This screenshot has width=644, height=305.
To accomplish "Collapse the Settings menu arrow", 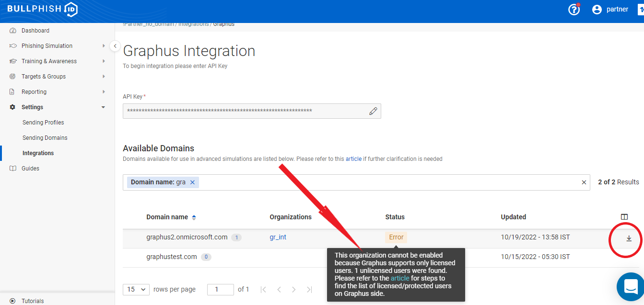I will tap(104, 107).
